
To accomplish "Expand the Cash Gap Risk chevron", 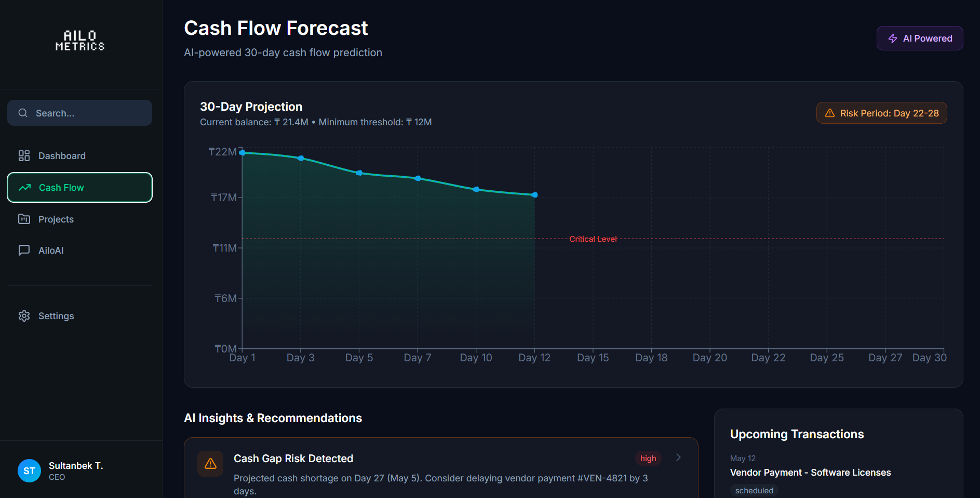I will coord(678,457).
